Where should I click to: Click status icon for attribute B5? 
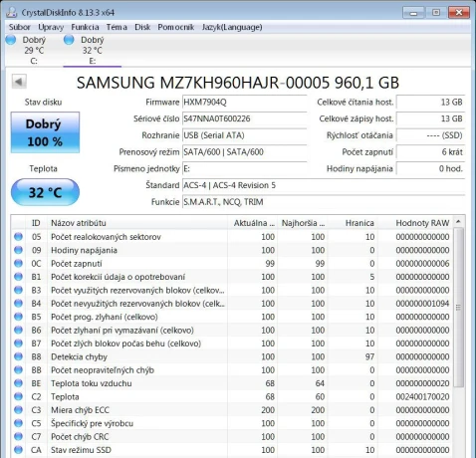(x=18, y=317)
